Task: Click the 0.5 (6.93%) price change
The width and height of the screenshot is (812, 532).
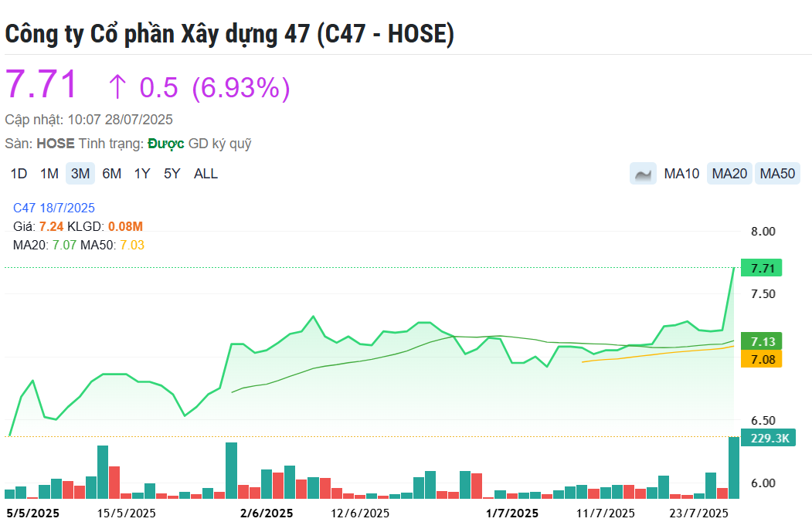Action: pyautogui.click(x=214, y=87)
